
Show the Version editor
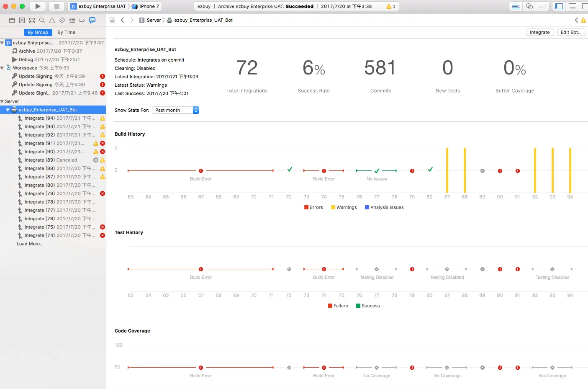coord(543,6)
